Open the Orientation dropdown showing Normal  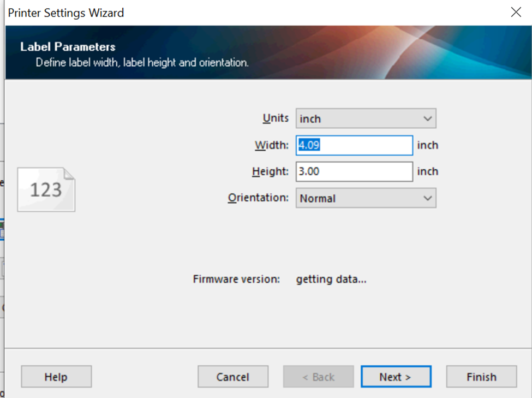point(366,198)
